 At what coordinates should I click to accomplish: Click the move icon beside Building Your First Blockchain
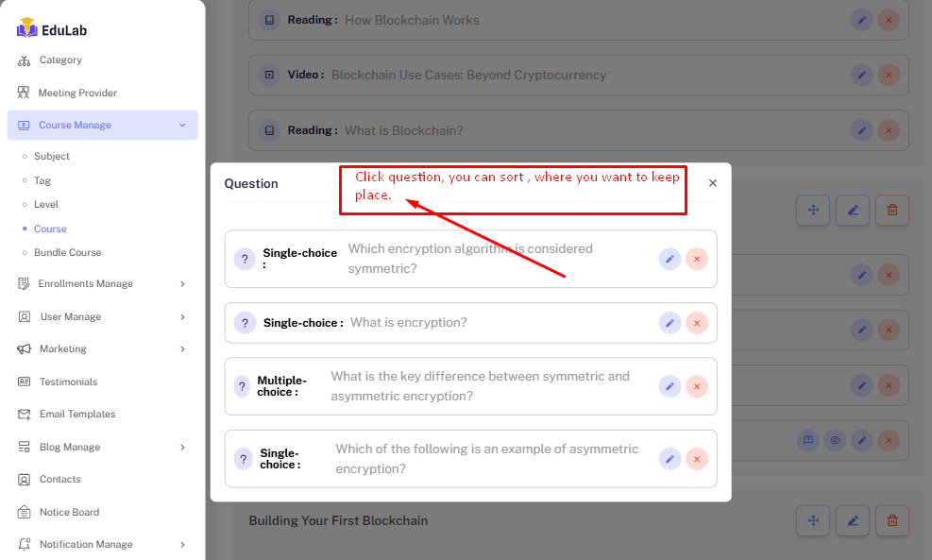pos(812,520)
